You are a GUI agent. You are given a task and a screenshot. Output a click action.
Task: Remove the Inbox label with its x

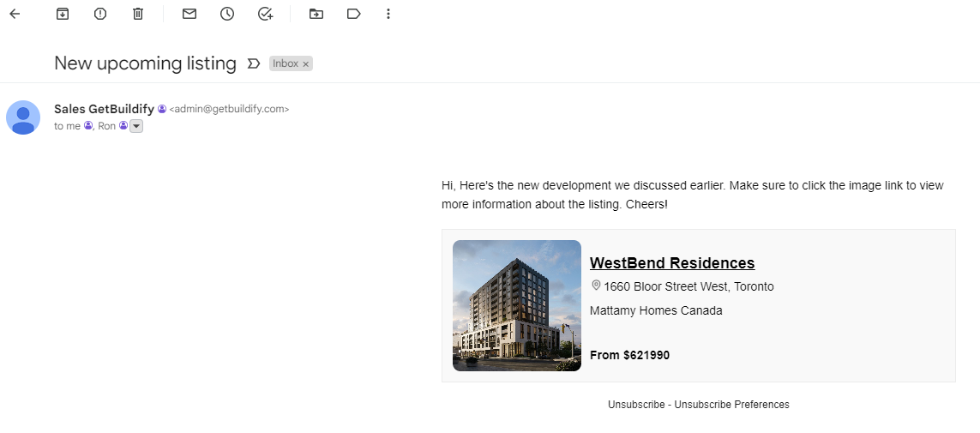[x=305, y=63]
